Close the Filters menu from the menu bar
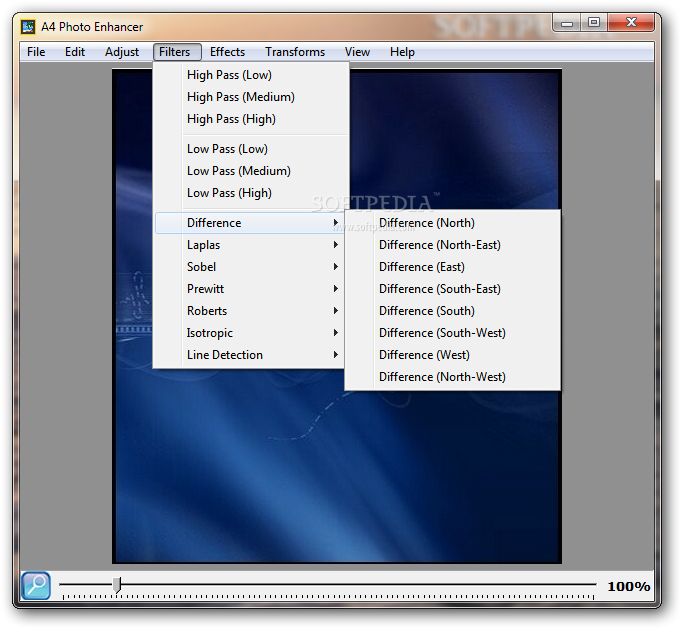 coord(177,52)
